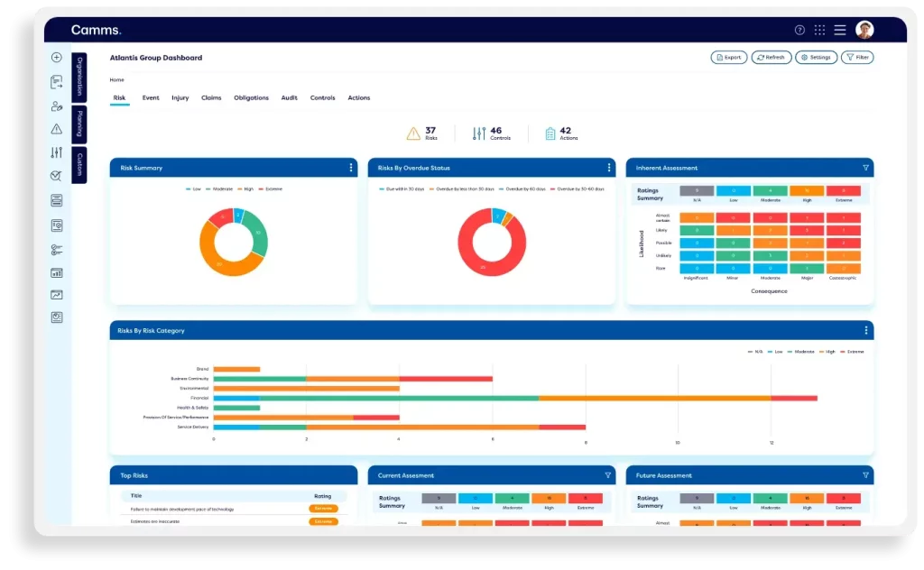924x570 pixels.
Task: Switch to the Controls tab
Action: pos(322,97)
